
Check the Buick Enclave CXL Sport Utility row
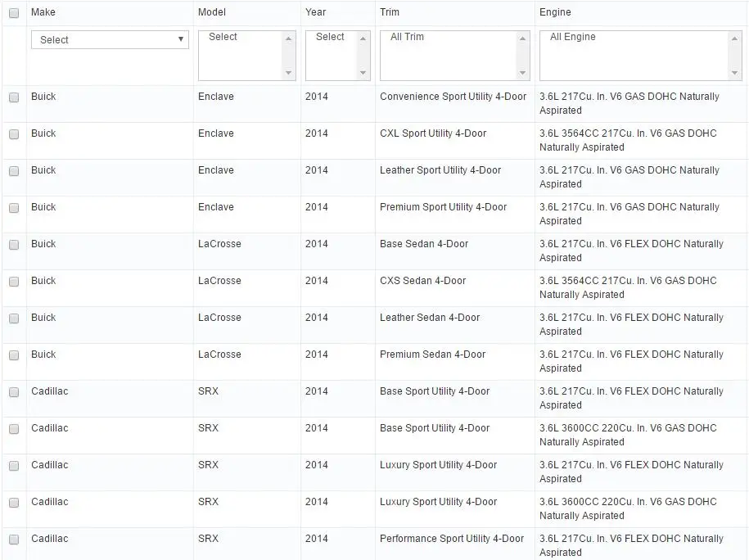click(14, 134)
